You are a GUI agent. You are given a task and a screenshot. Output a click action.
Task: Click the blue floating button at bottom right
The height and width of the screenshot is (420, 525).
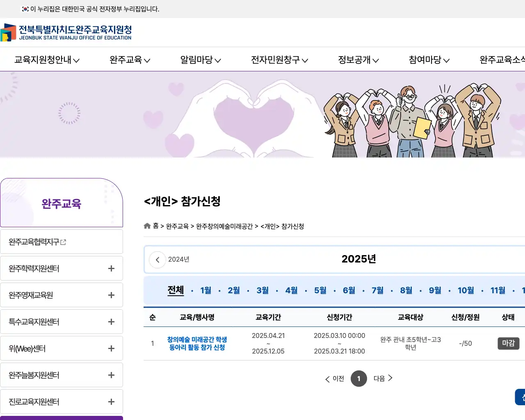(x=521, y=397)
